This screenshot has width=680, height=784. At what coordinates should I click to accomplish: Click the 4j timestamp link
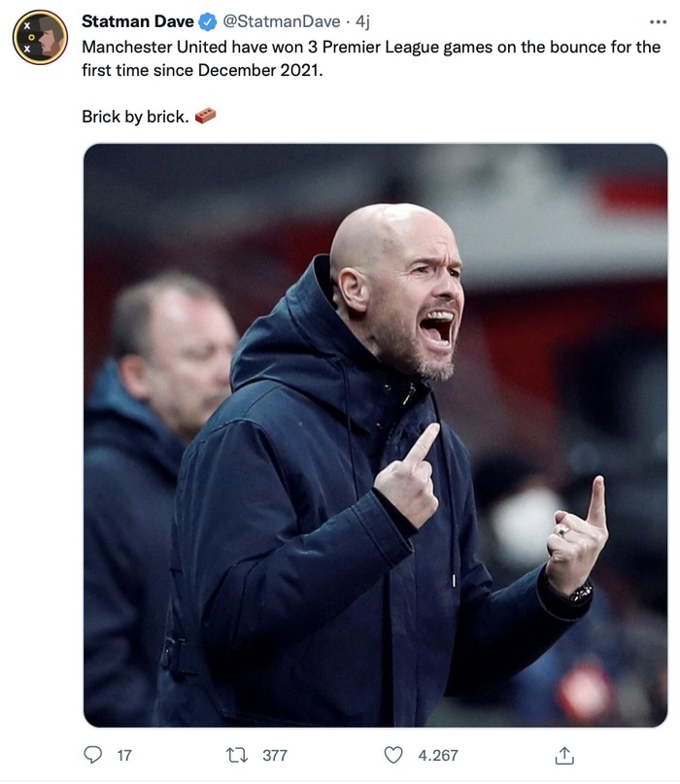pos(363,21)
